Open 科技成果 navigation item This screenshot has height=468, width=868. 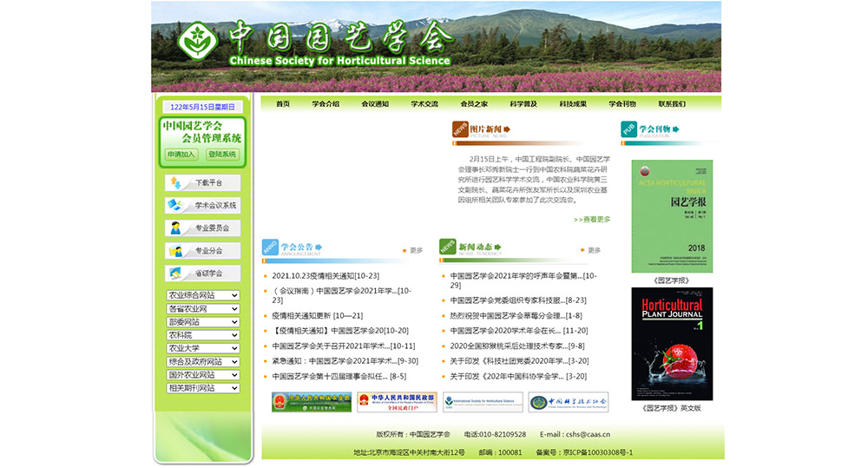(573, 103)
